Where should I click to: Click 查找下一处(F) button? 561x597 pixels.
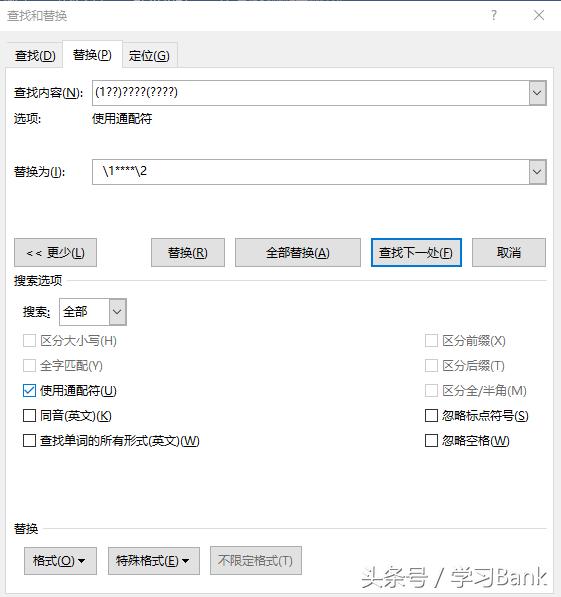click(416, 252)
